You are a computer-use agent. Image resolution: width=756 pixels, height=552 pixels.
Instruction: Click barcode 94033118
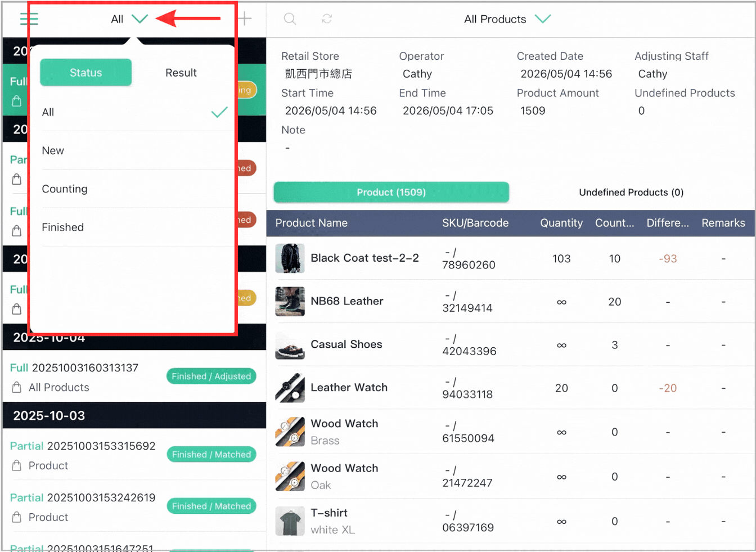point(467,395)
